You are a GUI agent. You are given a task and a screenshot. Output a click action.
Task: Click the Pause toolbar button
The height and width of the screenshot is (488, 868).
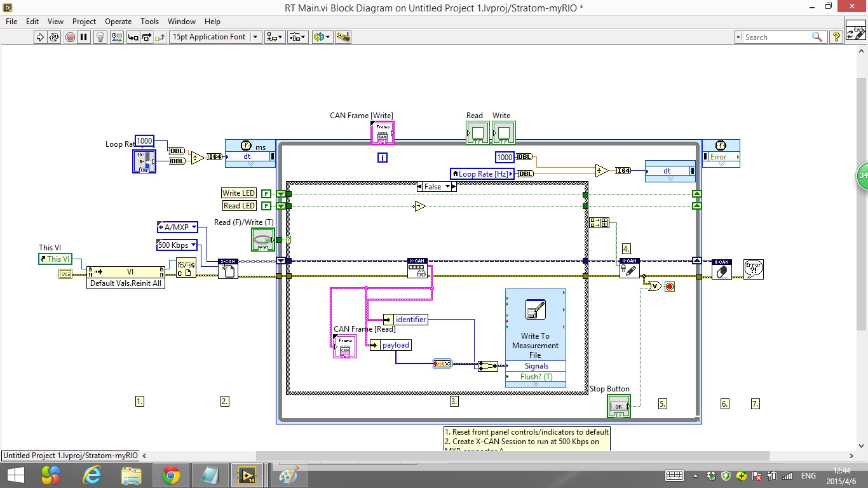click(84, 37)
